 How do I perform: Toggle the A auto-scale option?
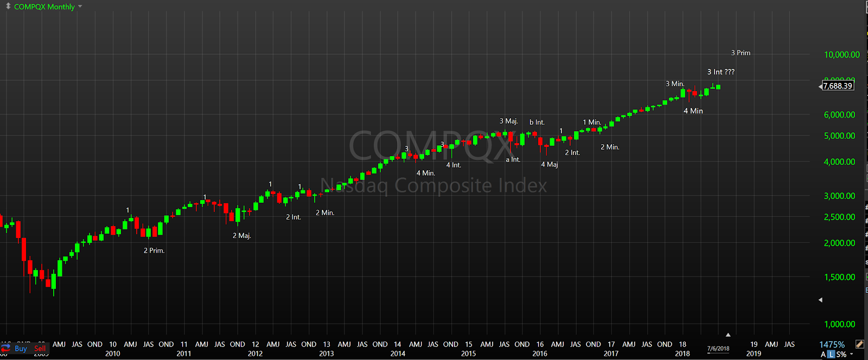(x=823, y=354)
